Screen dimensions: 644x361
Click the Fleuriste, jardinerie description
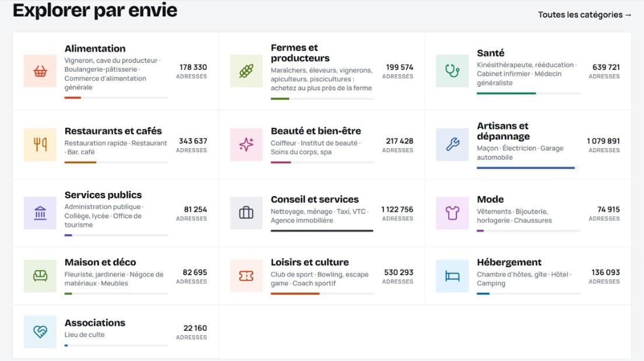tap(114, 279)
